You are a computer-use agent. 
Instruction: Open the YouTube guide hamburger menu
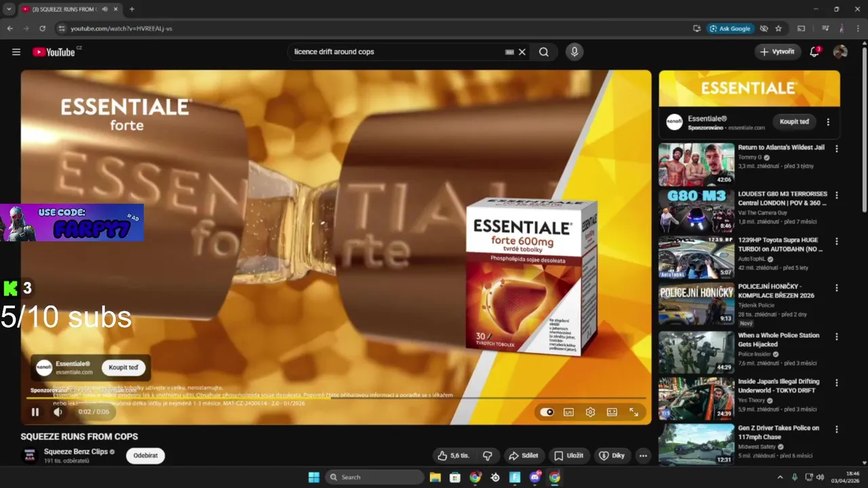16,52
